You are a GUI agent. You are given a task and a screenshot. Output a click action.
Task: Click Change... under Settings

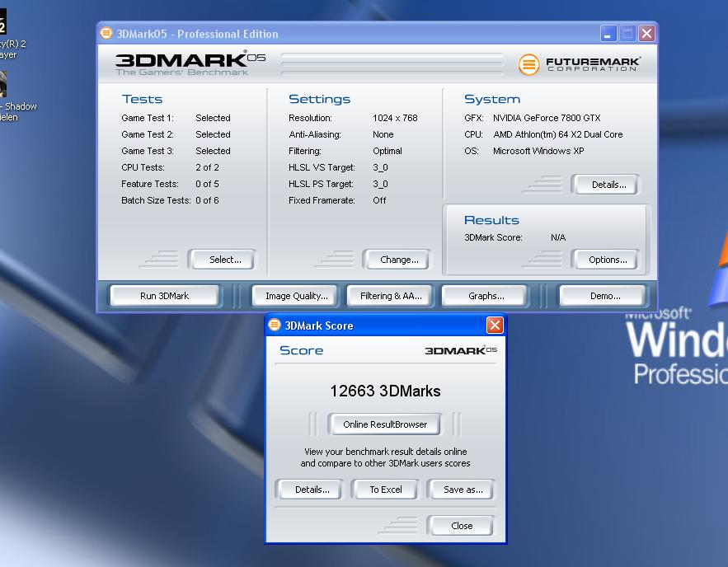399,260
